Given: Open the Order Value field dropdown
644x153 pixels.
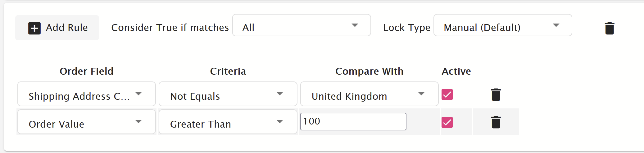Looking at the screenshot, I should (87, 122).
